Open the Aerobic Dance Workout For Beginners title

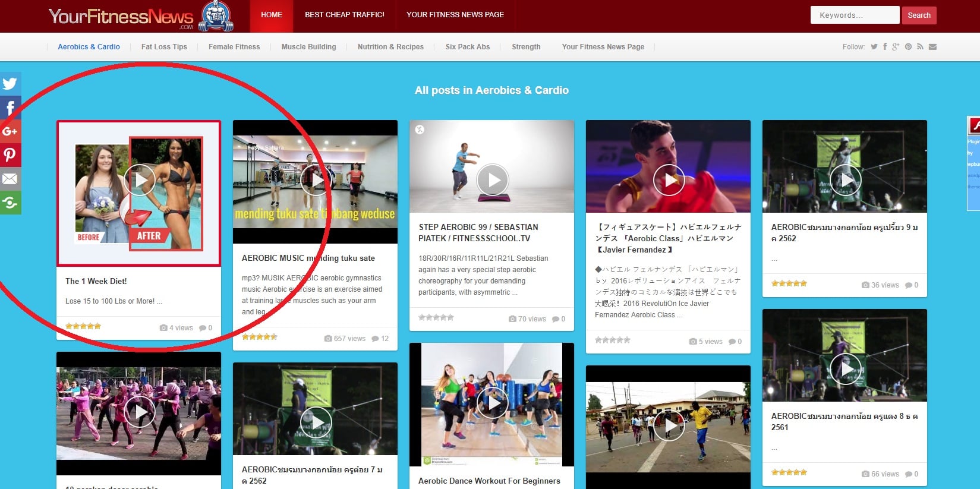[489, 481]
